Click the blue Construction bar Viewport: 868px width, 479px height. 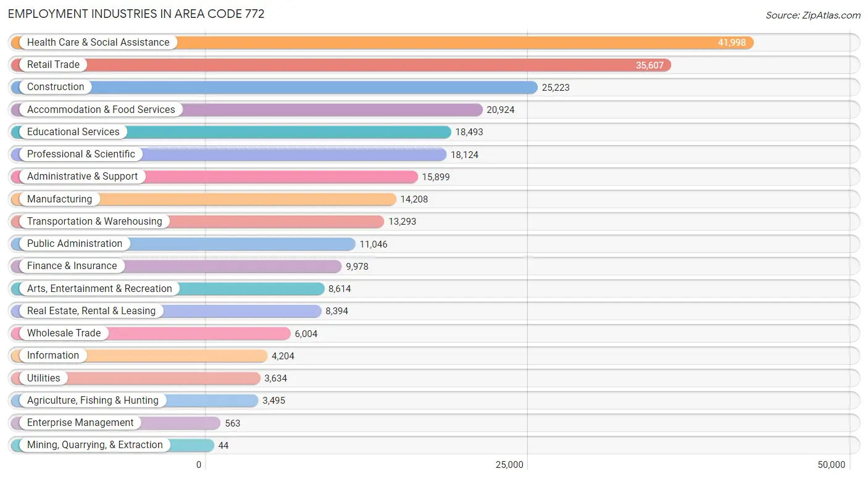click(x=274, y=87)
